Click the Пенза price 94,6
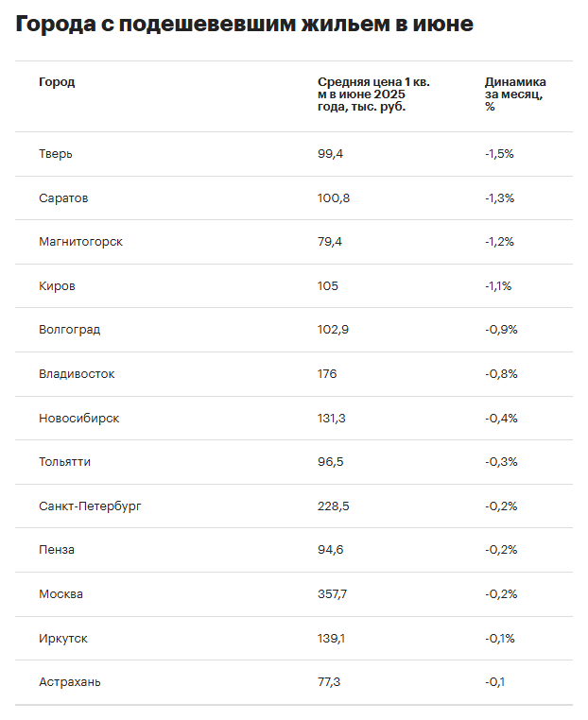This screenshot has width=588, height=720. 331,550
